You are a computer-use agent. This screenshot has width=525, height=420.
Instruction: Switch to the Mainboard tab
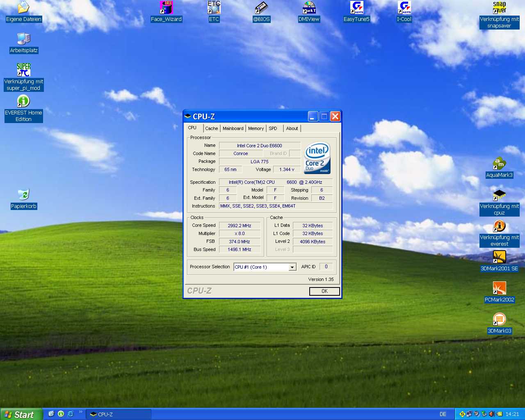coord(233,128)
